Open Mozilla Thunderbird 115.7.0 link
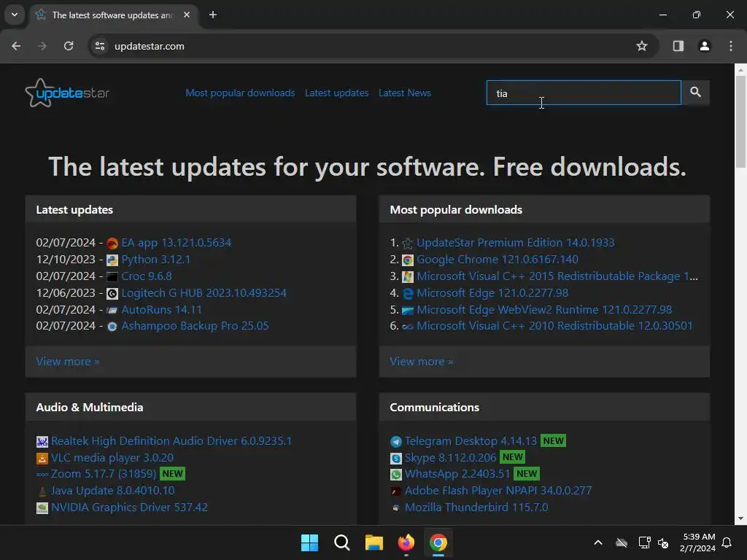The image size is (747, 560). [x=476, y=507]
